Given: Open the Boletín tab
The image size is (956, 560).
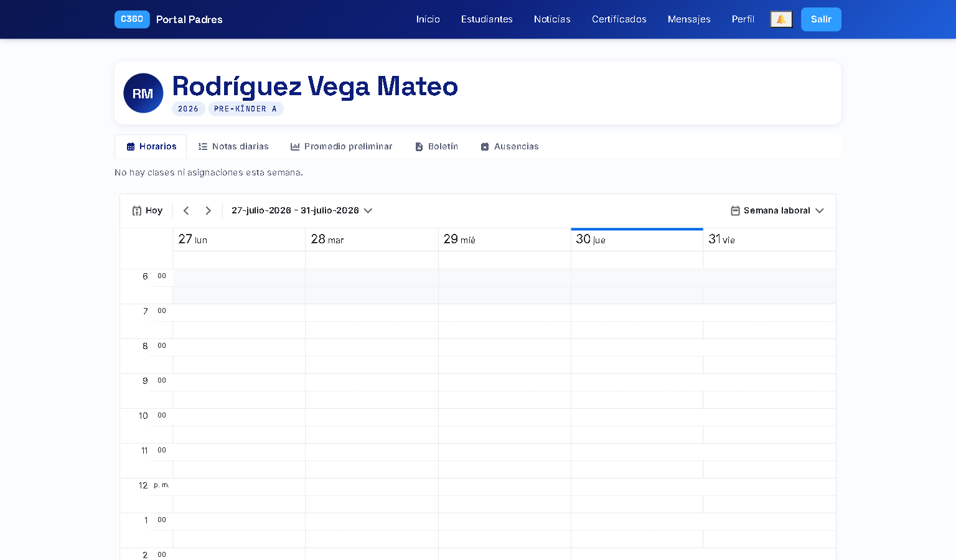Looking at the screenshot, I should click(x=437, y=147).
